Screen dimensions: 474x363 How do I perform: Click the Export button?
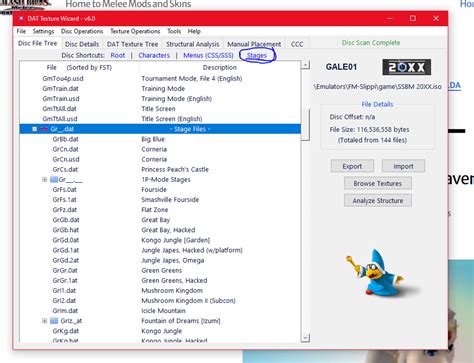coord(352,166)
